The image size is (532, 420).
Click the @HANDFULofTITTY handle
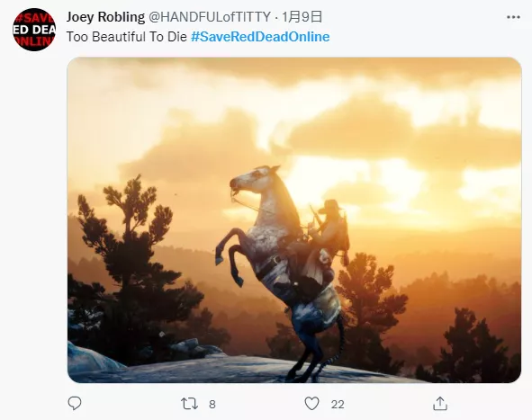[210, 16]
